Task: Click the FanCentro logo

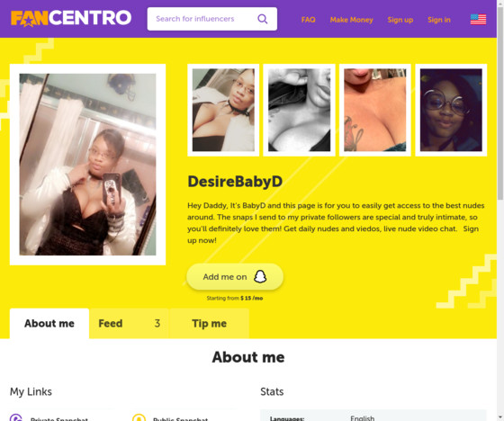Action: click(71, 18)
